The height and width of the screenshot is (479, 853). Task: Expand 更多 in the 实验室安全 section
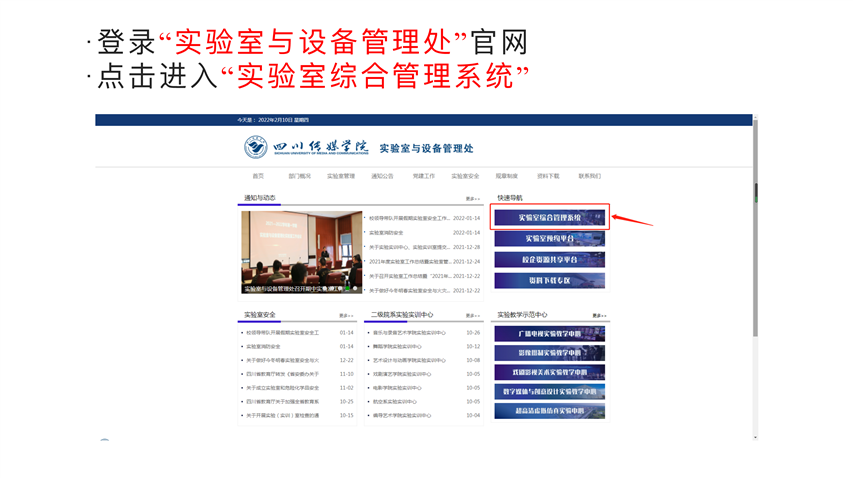pos(346,315)
